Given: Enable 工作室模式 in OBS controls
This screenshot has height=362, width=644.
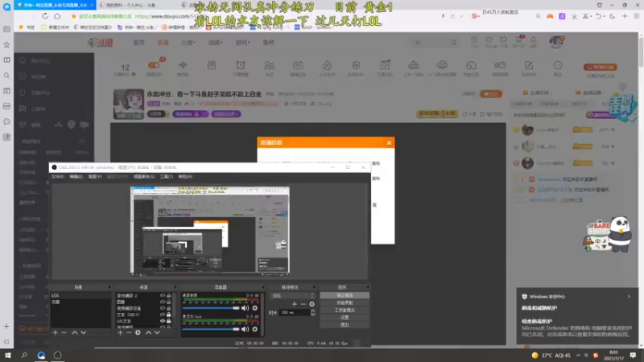Looking at the screenshot, I should click(345, 311).
